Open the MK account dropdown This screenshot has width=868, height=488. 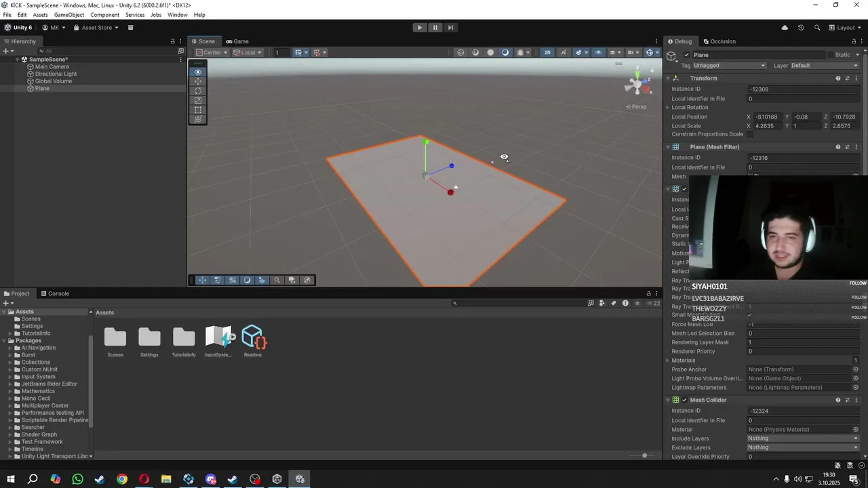54,28
